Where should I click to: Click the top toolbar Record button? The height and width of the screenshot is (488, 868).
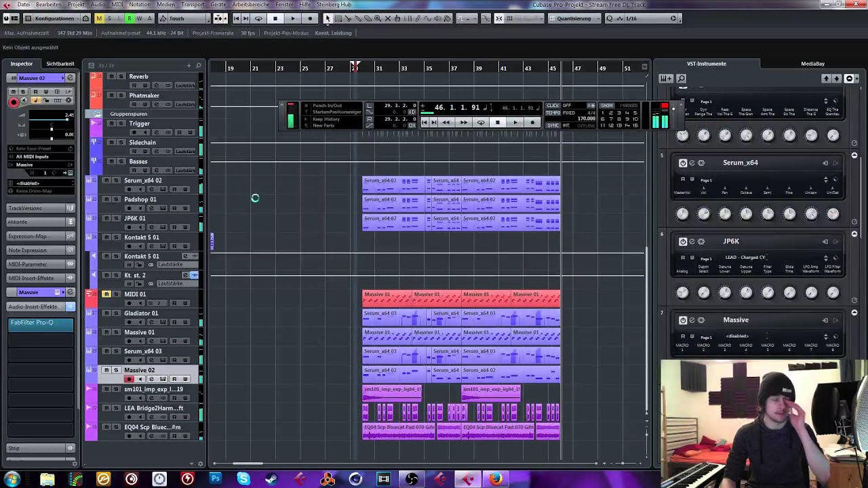click(310, 18)
